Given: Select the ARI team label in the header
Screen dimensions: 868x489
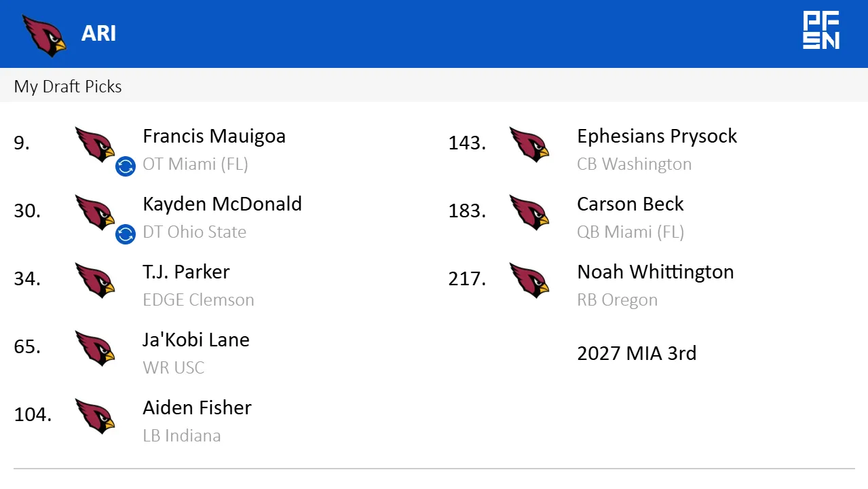Looking at the screenshot, I should pos(98,33).
